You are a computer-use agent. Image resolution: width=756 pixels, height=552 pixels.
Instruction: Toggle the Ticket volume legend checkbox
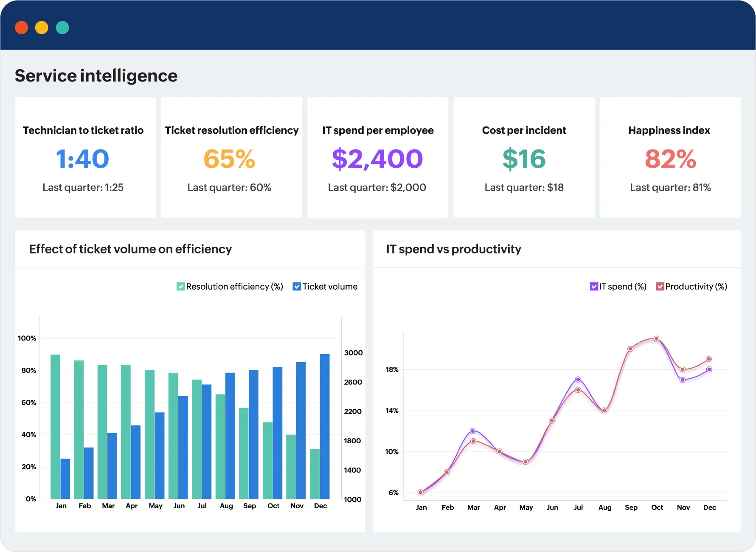point(297,287)
